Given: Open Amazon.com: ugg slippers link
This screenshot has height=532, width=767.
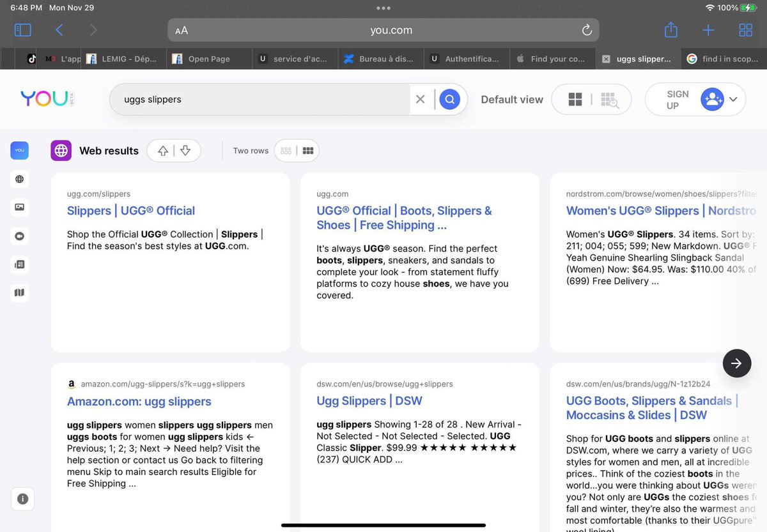Looking at the screenshot, I should click(x=139, y=402).
